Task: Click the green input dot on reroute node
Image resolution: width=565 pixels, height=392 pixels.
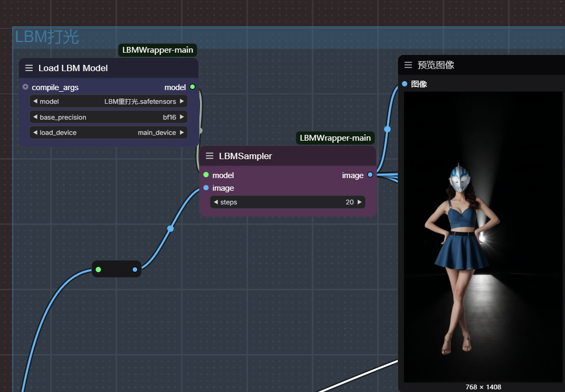Action: (98, 270)
